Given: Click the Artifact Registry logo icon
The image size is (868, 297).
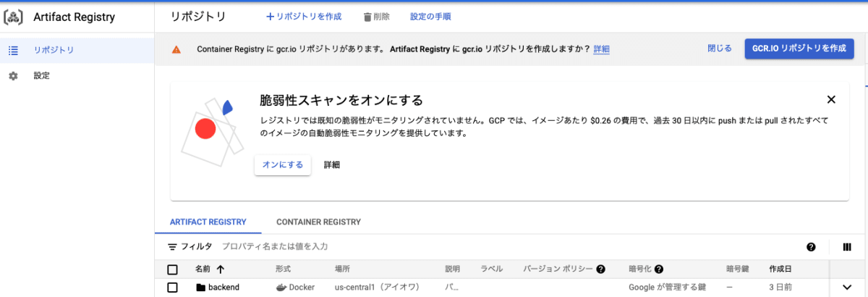Looking at the screenshot, I should coord(13,17).
